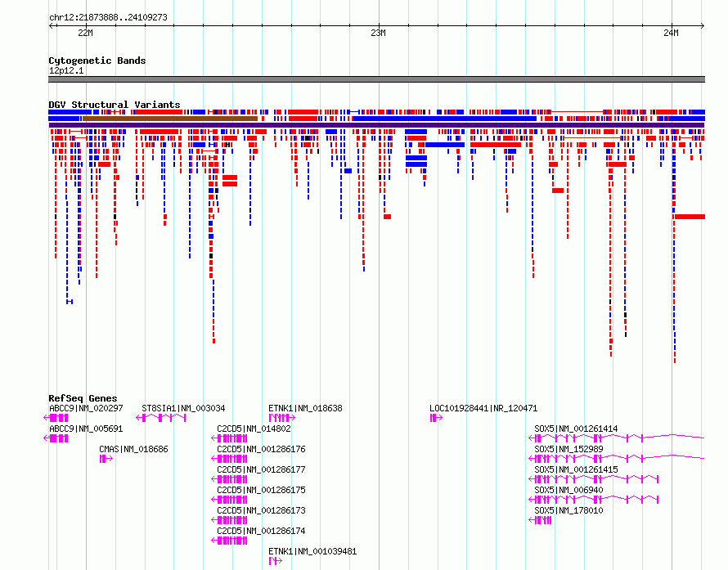Click the full-width purple structural variant bar
728x570 pixels.
pos(376,125)
